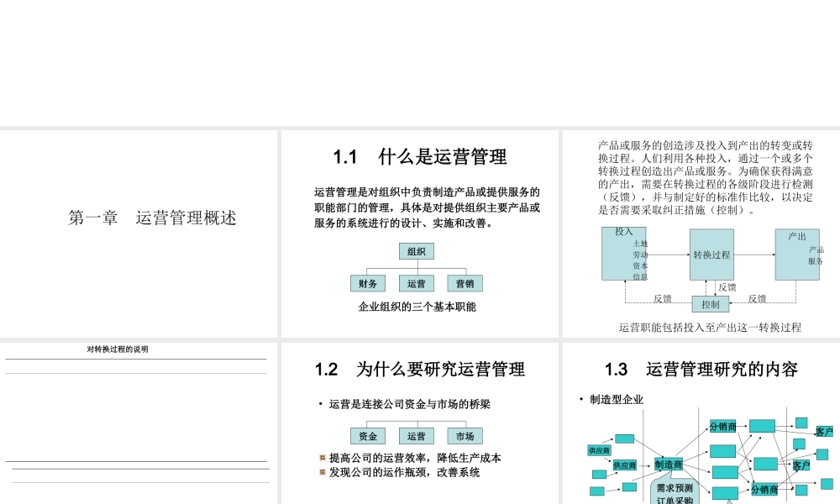The height and width of the screenshot is (504, 840).
Task: Click the 需求预测 callout
Action: pyautogui.click(x=675, y=488)
